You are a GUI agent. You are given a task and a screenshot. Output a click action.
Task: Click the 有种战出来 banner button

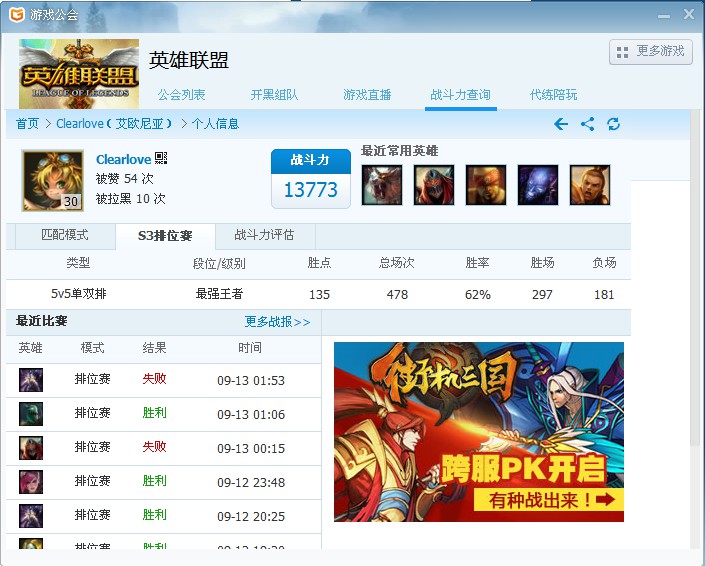click(x=549, y=500)
